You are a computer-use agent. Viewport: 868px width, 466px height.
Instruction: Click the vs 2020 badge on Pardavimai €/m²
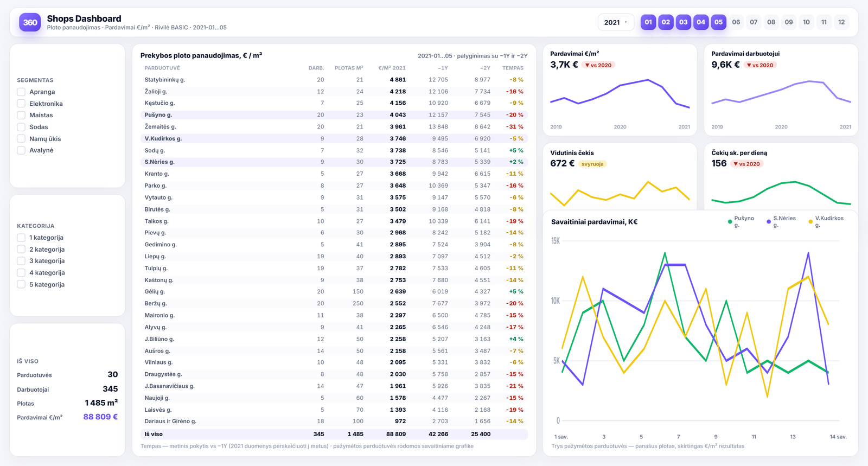598,65
